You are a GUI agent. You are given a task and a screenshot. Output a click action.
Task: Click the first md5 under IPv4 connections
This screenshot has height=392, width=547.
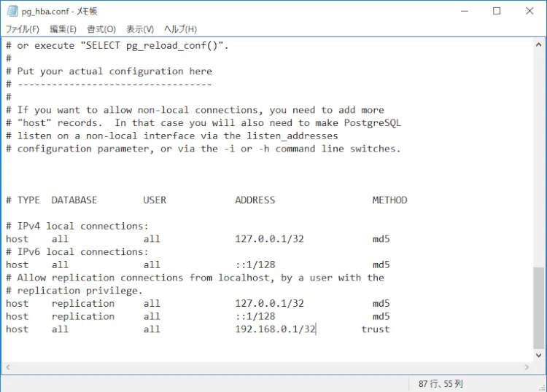[381, 239]
